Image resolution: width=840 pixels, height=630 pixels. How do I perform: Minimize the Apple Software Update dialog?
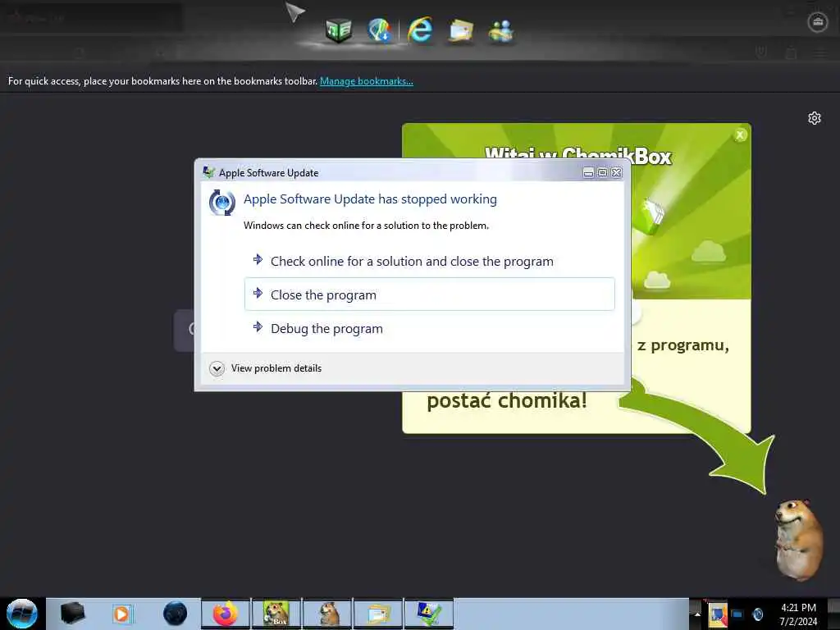(588, 172)
